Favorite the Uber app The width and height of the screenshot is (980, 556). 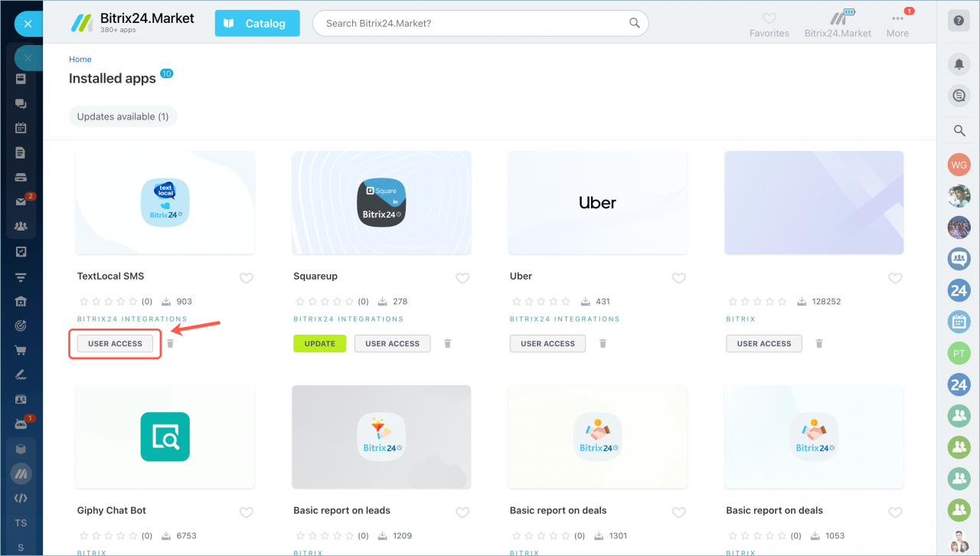pos(679,278)
